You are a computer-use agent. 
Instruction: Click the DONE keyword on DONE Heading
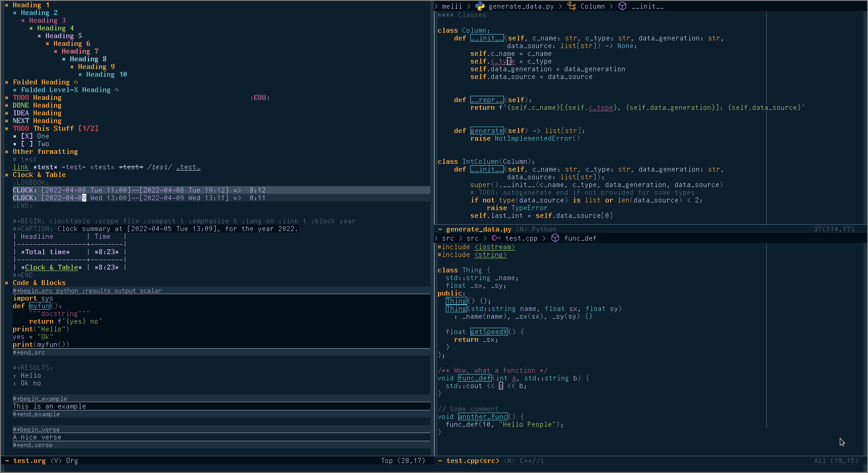pos(21,105)
